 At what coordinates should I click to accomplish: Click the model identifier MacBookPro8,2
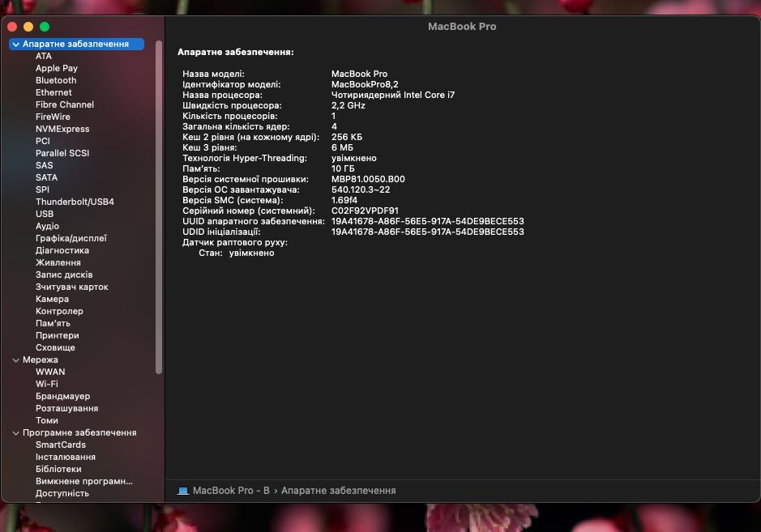click(x=365, y=84)
